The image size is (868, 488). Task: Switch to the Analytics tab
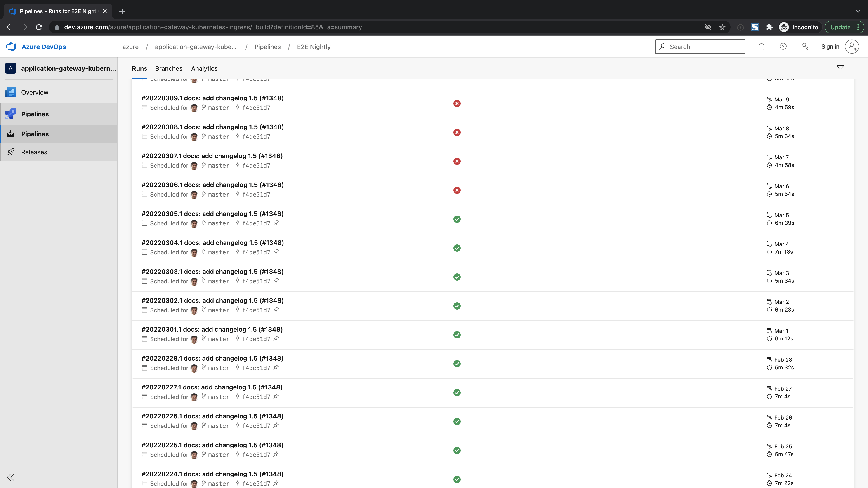tap(204, 68)
